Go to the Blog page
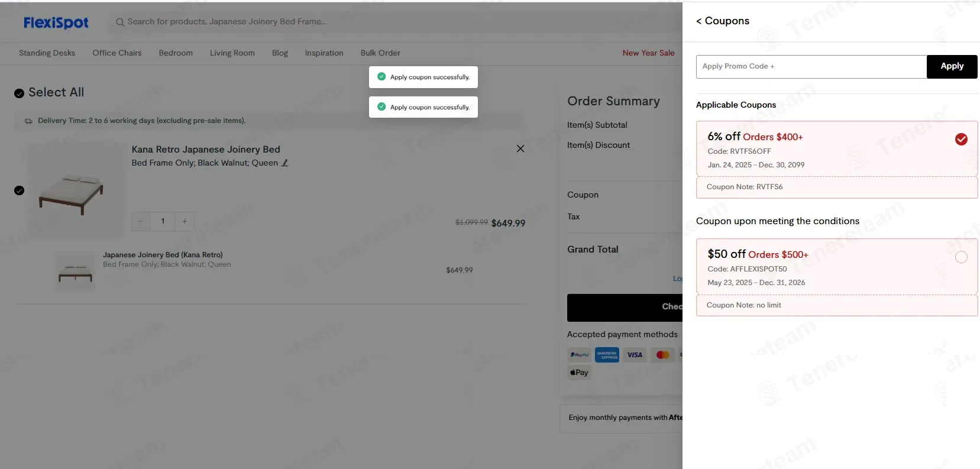The image size is (980, 469). (280, 53)
